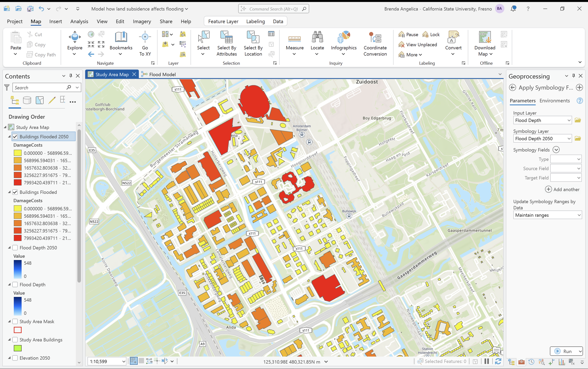Open Update Symbology Ranges dropdown
This screenshot has height=369, width=588.
579,215
